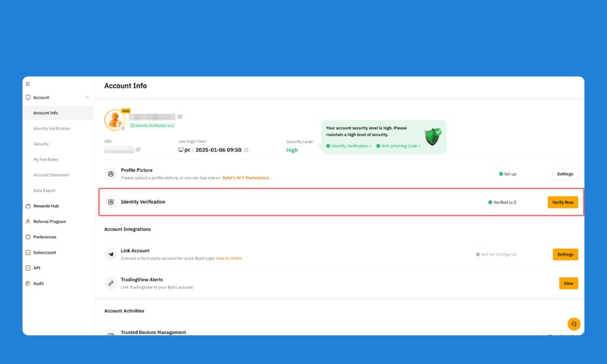This screenshot has width=607, height=364.
Task: Click the Trusted Devices Management heading
Action: (x=153, y=332)
